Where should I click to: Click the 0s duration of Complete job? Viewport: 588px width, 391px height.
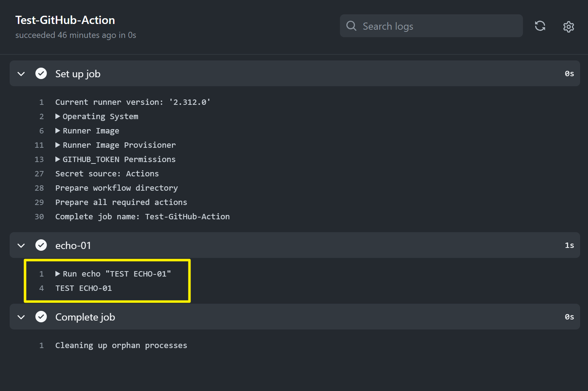point(569,317)
